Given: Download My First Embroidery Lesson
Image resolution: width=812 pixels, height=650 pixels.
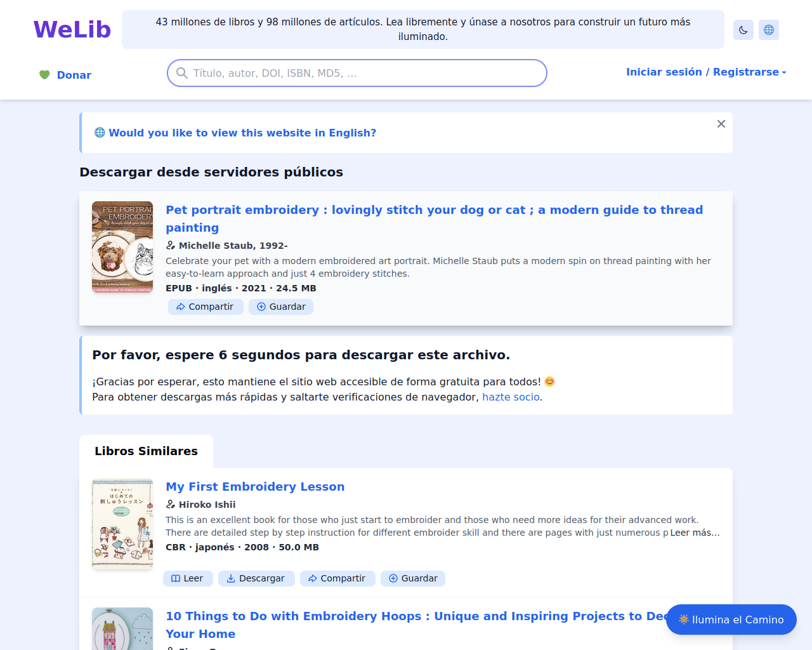Looking at the screenshot, I should [x=256, y=578].
